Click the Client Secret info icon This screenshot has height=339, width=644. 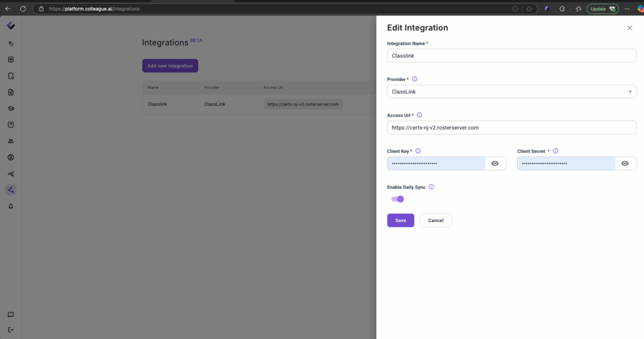(555, 151)
